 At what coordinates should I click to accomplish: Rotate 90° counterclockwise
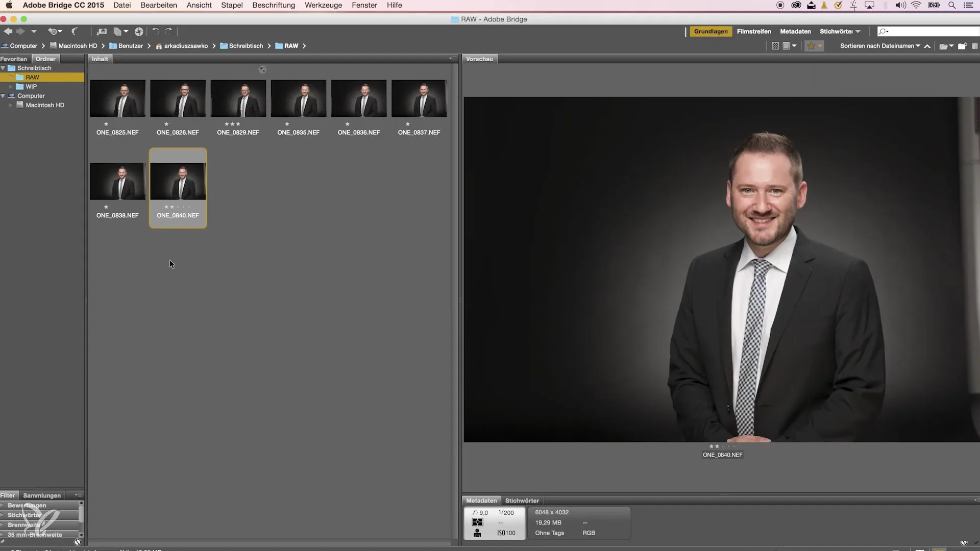[x=156, y=32]
